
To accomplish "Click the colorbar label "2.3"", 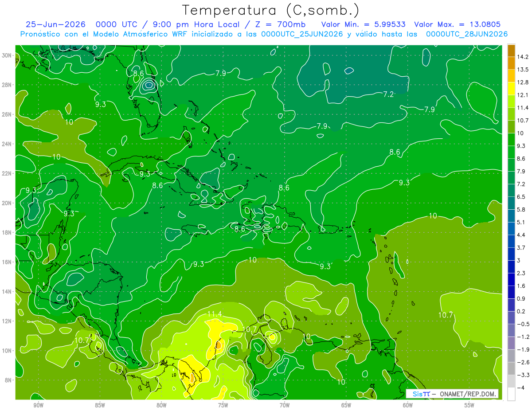I will pos(521,273).
